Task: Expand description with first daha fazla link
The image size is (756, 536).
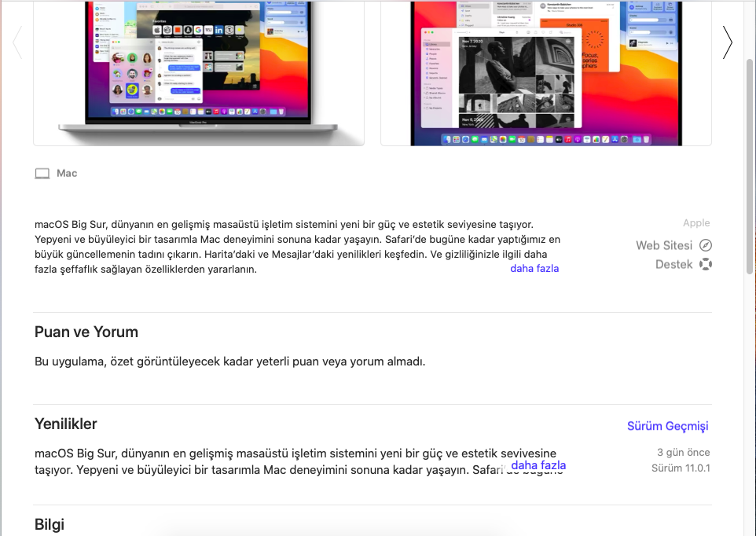Action: (534, 269)
